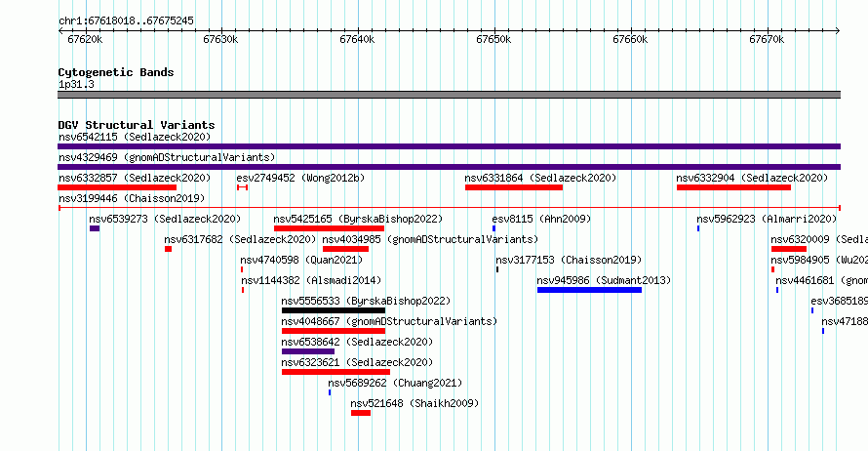This screenshot has height=451, width=868.
Task: Click the nsv4461681 variant label
Action: (x=821, y=280)
